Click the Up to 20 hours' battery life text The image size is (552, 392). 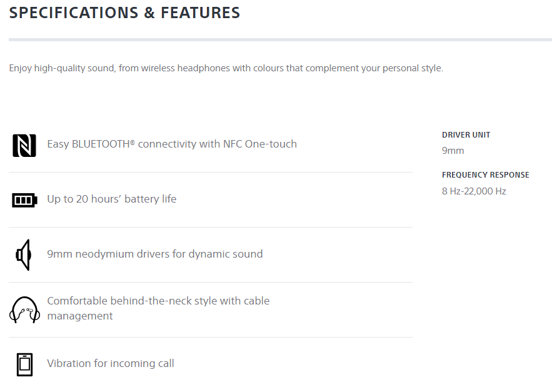click(112, 199)
